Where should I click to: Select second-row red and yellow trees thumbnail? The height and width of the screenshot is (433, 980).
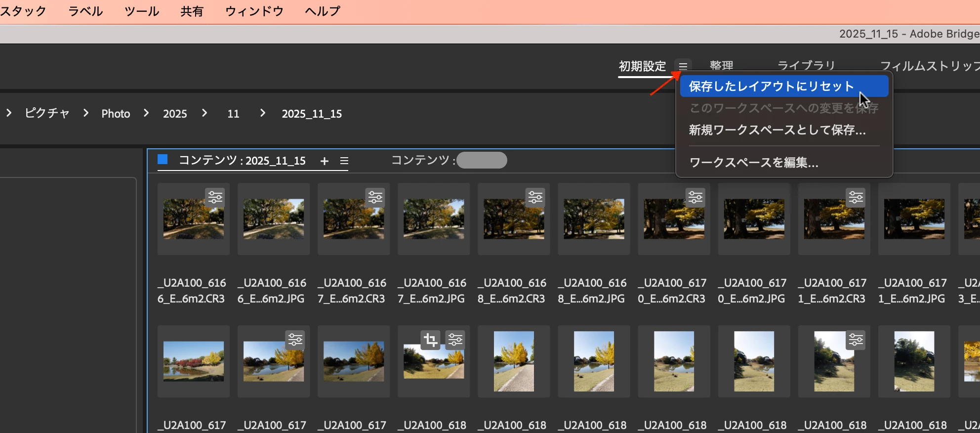coord(194,361)
